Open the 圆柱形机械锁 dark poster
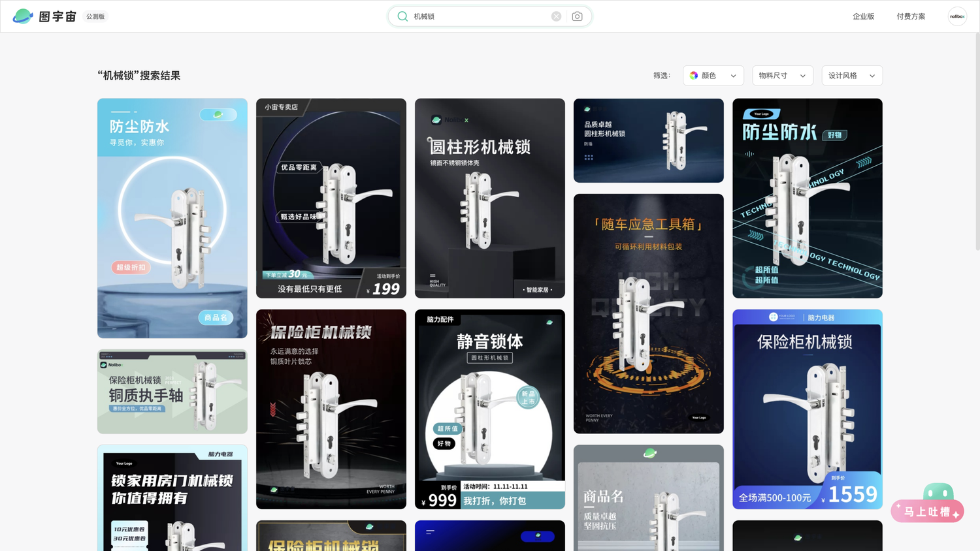980x551 pixels. (490, 198)
